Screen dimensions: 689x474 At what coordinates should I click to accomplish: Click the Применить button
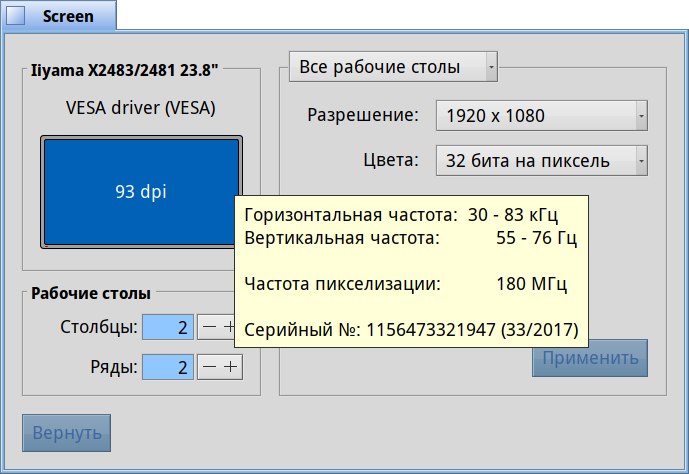[x=590, y=358]
